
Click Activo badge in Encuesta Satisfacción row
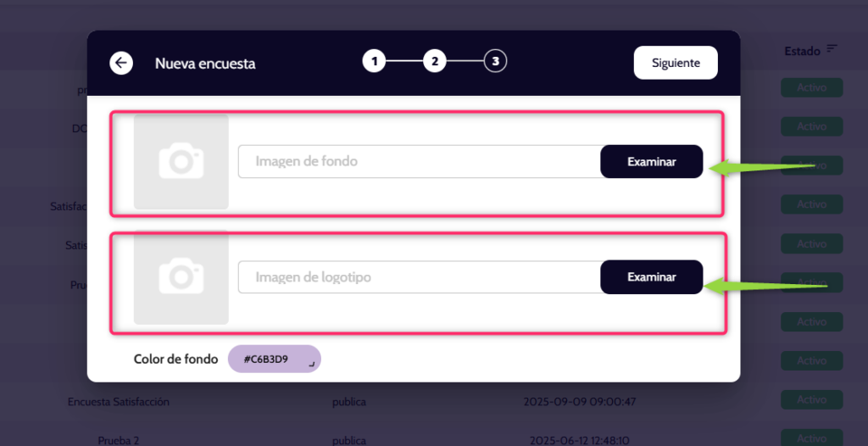811,400
